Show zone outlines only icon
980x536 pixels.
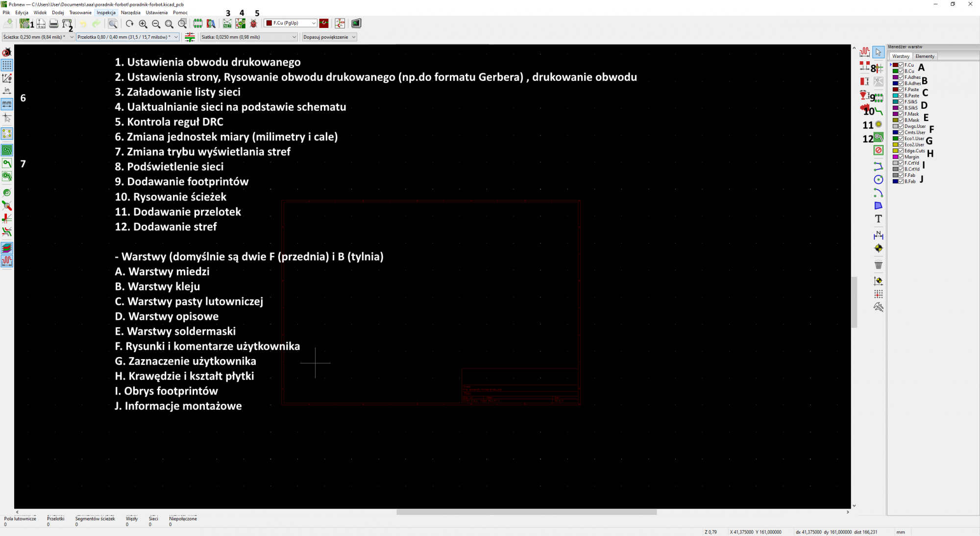pyautogui.click(x=7, y=176)
